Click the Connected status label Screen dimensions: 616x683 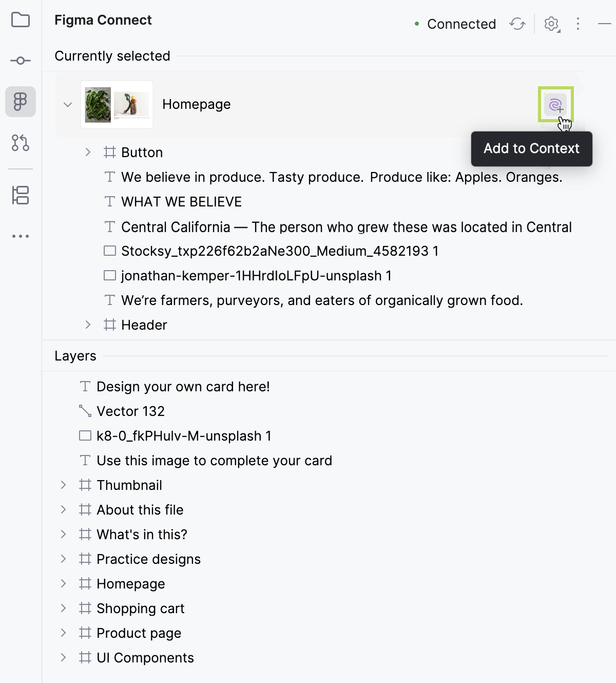(461, 24)
